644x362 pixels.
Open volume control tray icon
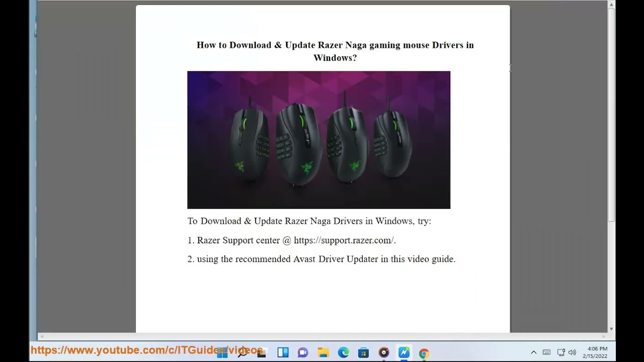tap(572, 352)
